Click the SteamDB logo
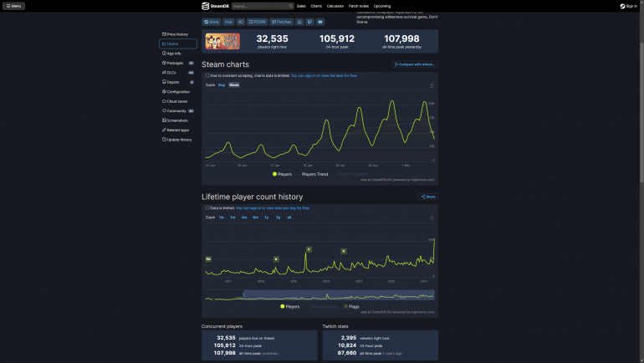644x363 pixels. pos(215,6)
